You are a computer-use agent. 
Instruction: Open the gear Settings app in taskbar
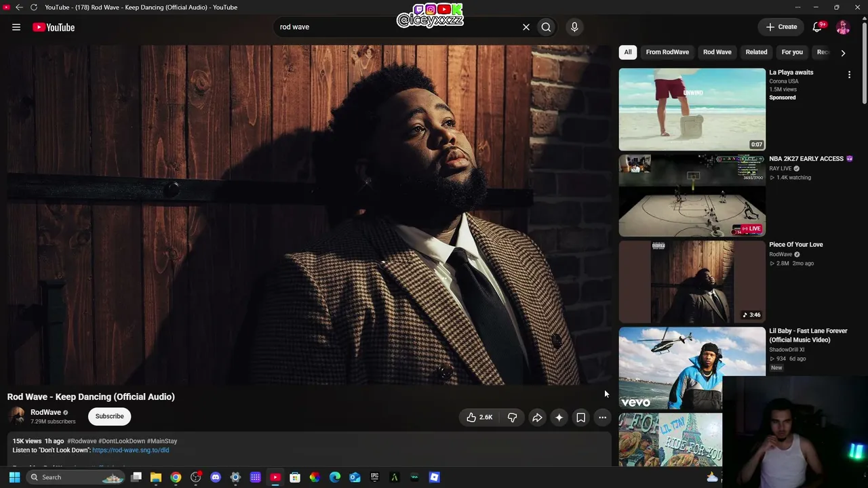coord(235,477)
